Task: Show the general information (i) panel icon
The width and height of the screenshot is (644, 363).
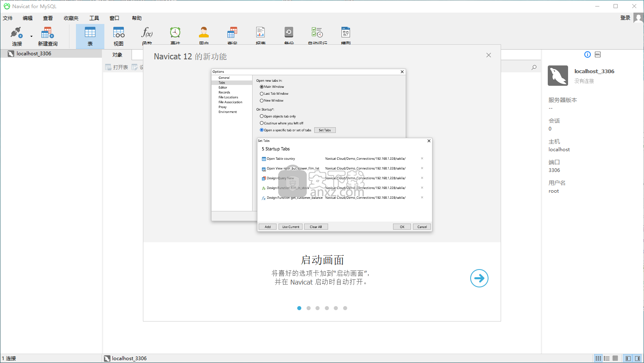Action: (x=588, y=54)
